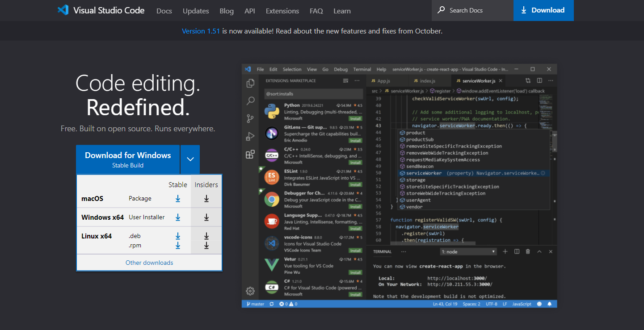Click the 'master' branch in the status bar
Screen dimensions: 644x330
[x=255, y=304]
